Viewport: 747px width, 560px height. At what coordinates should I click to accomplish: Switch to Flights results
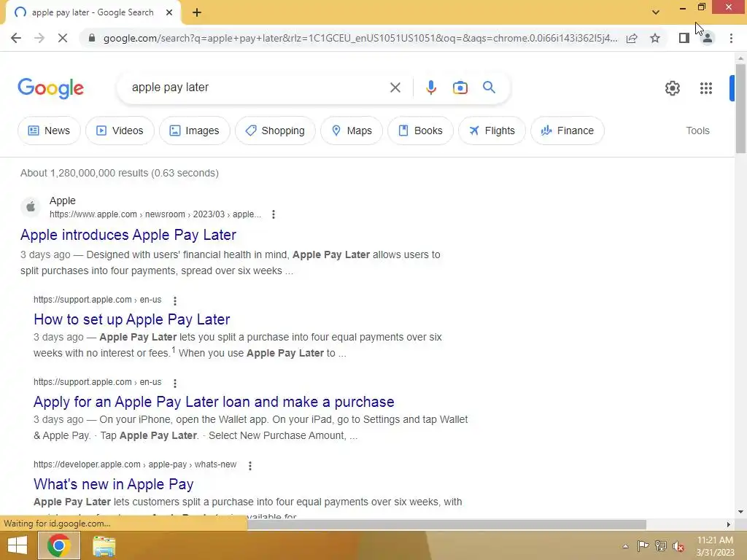492,131
